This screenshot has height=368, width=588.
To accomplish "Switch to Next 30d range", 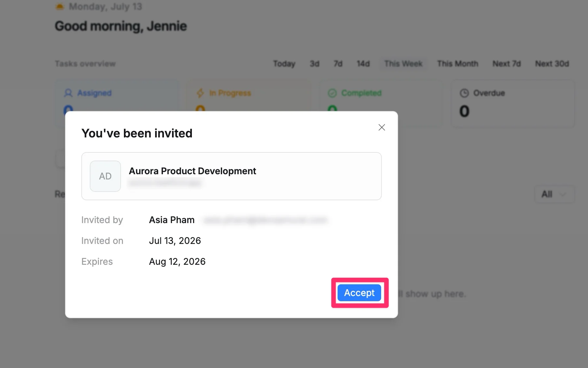I will click(x=552, y=64).
